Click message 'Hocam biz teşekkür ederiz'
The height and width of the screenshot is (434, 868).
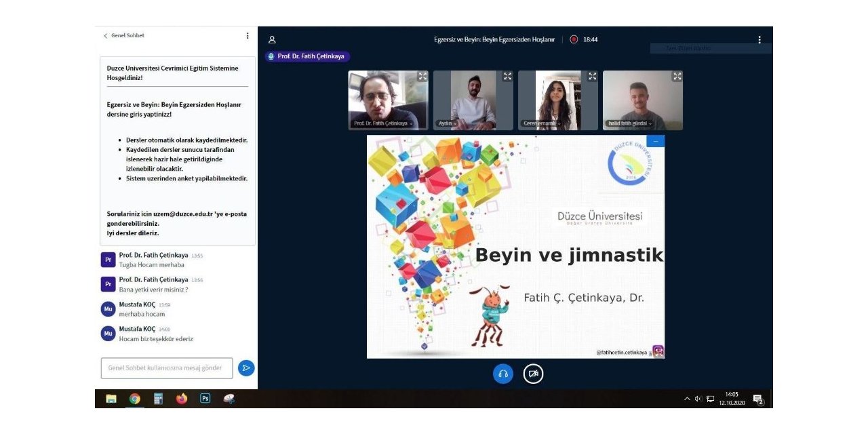(x=156, y=339)
